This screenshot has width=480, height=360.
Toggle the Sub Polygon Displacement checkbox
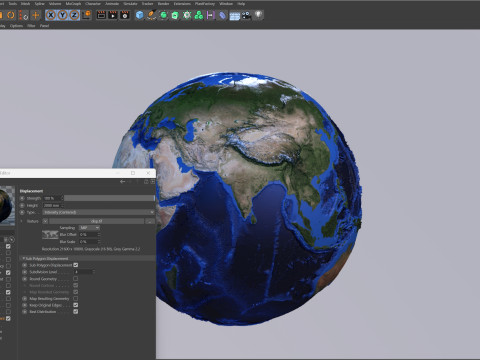(76, 265)
